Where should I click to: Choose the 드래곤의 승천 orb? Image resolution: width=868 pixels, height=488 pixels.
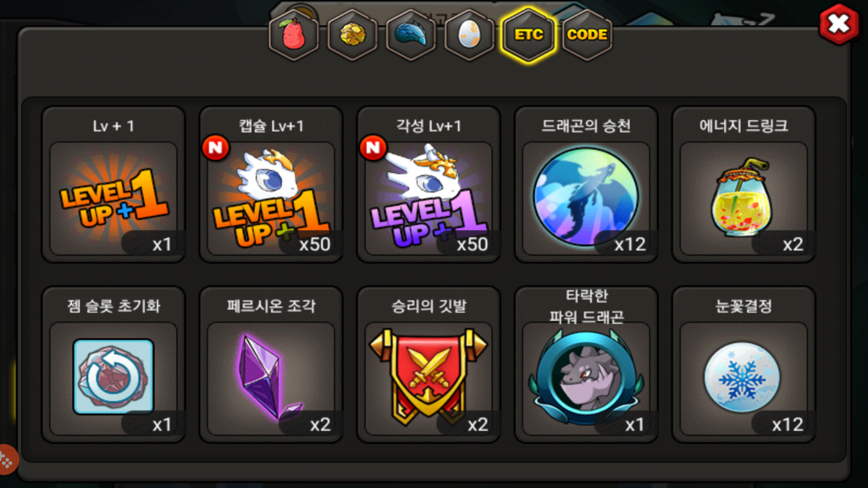[586, 184]
